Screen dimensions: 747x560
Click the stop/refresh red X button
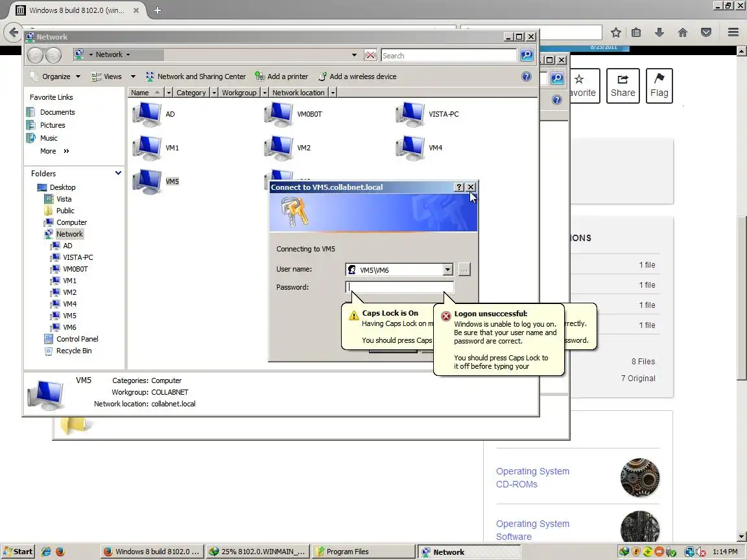click(370, 55)
